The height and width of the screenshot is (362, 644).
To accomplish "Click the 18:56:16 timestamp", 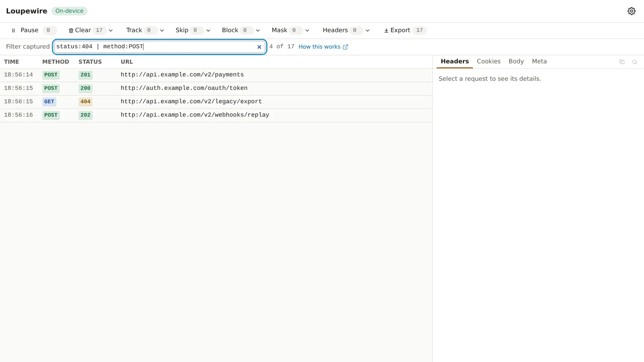I will click(x=19, y=115).
